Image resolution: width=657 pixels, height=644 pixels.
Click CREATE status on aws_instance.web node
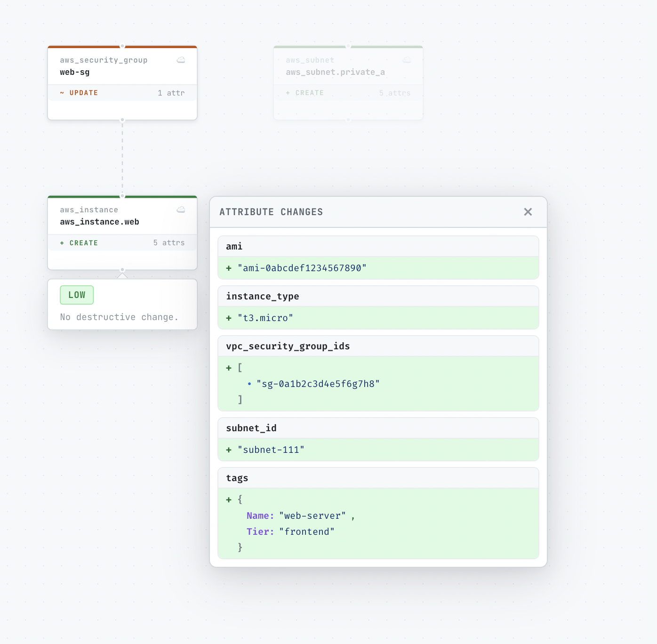[x=79, y=243]
